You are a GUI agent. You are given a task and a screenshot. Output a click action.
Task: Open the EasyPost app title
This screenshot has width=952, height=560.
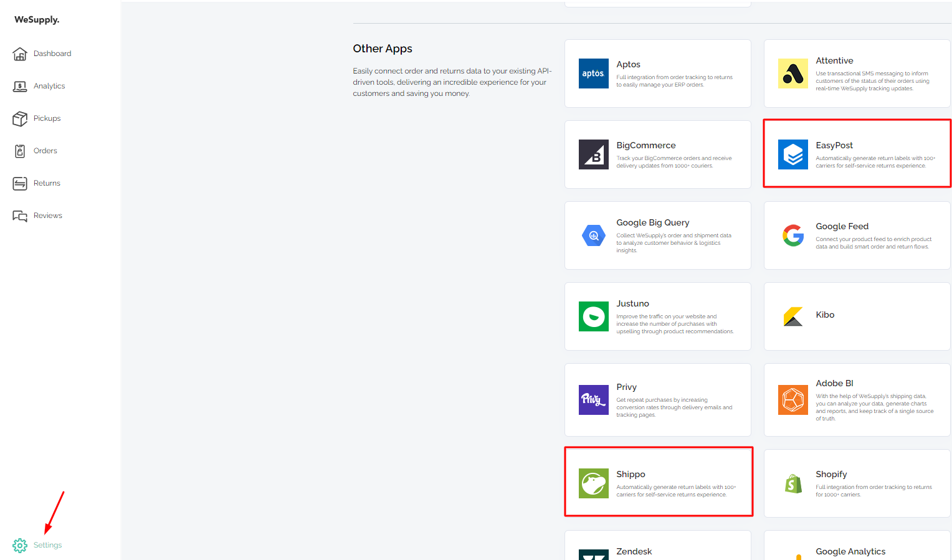(x=835, y=145)
